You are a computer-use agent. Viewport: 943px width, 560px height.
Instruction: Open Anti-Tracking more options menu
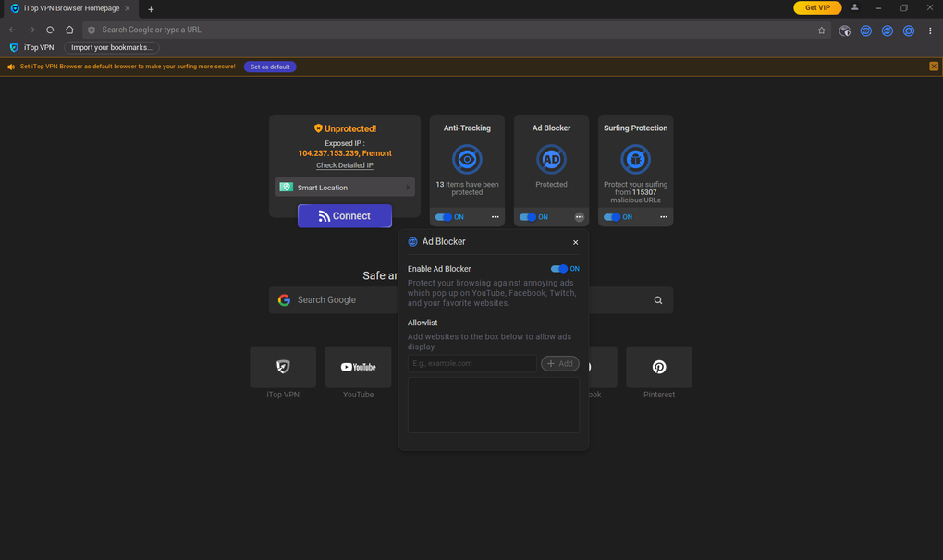click(495, 217)
